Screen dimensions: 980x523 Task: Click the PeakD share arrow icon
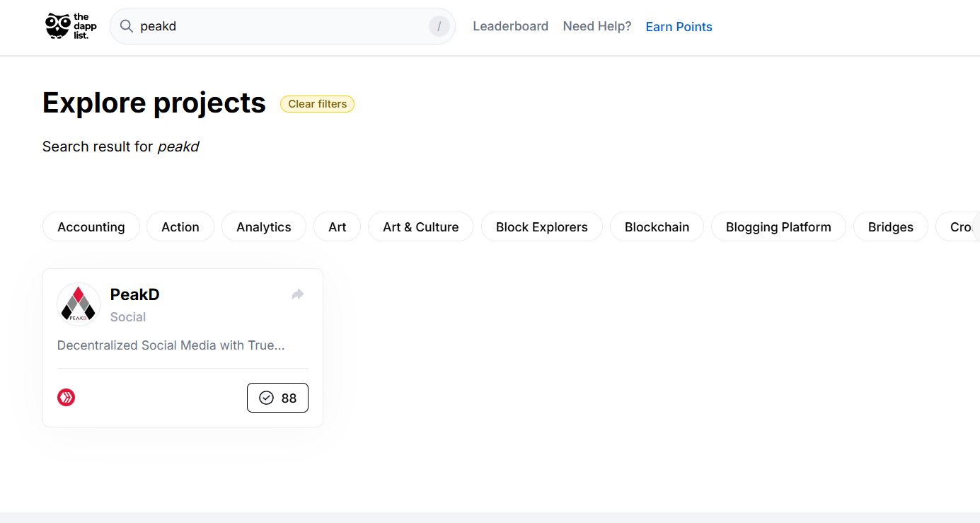[298, 294]
